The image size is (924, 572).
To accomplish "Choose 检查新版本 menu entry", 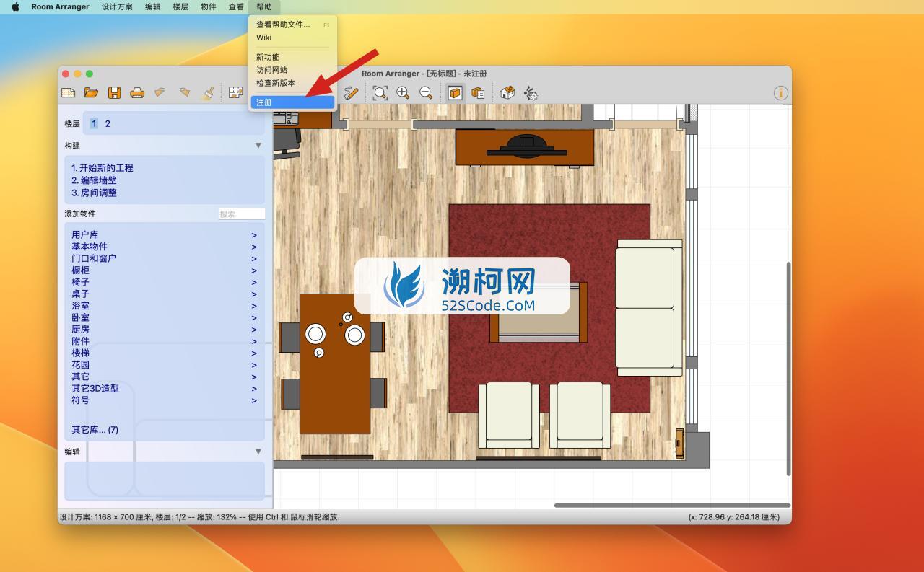I will 292,83.
